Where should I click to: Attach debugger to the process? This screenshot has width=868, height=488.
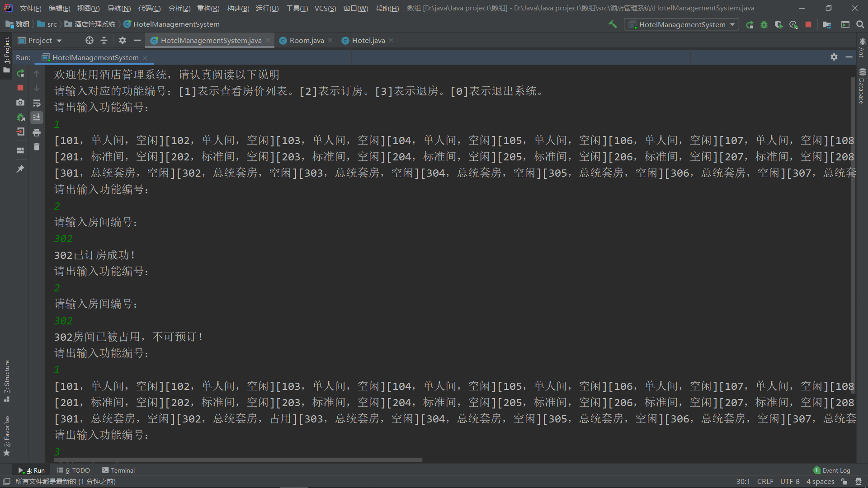pos(20,117)
